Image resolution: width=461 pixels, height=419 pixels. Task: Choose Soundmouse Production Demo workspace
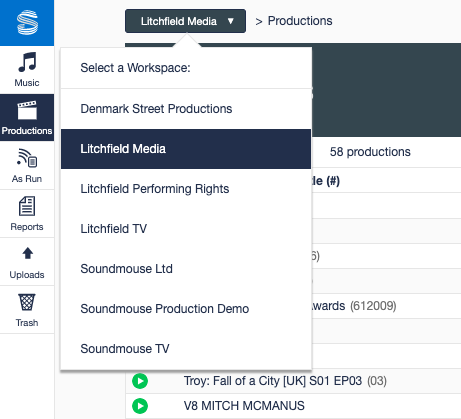(x=186, y=309)
